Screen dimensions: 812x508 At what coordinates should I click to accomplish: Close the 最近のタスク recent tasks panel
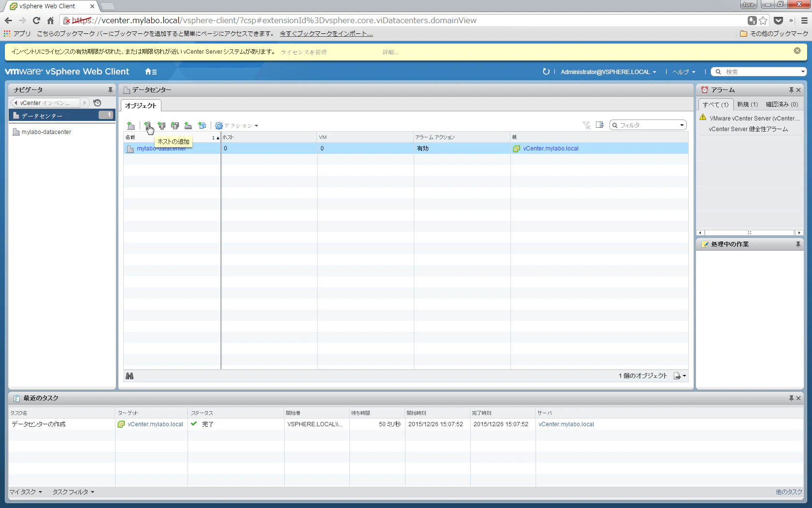798,398
